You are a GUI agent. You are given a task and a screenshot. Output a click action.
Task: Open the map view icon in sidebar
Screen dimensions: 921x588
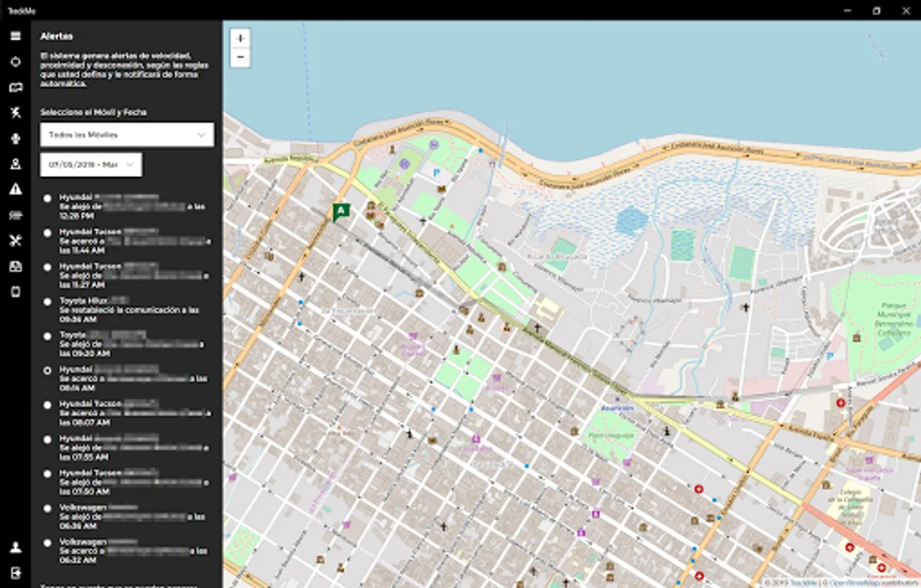pyautogui.click(x=16, y=88)
